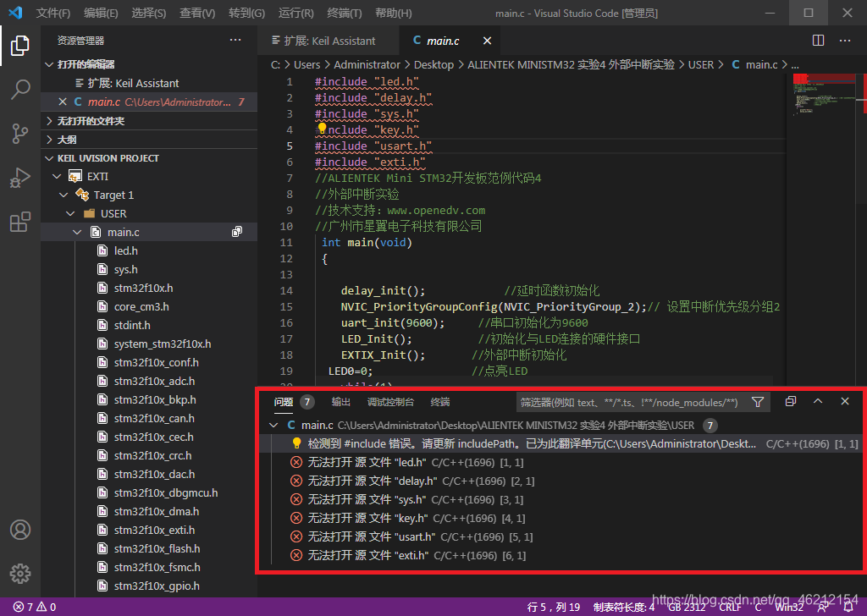Open the Manage gear icon
The width and height of the screenshot is (867, 616).
point(20,574)
